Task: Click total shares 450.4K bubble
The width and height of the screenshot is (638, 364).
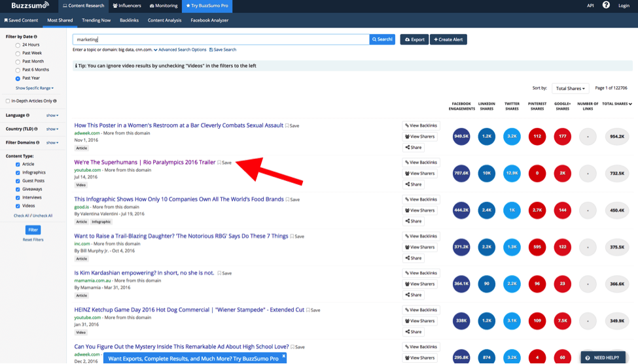Action: pos(617,210)
